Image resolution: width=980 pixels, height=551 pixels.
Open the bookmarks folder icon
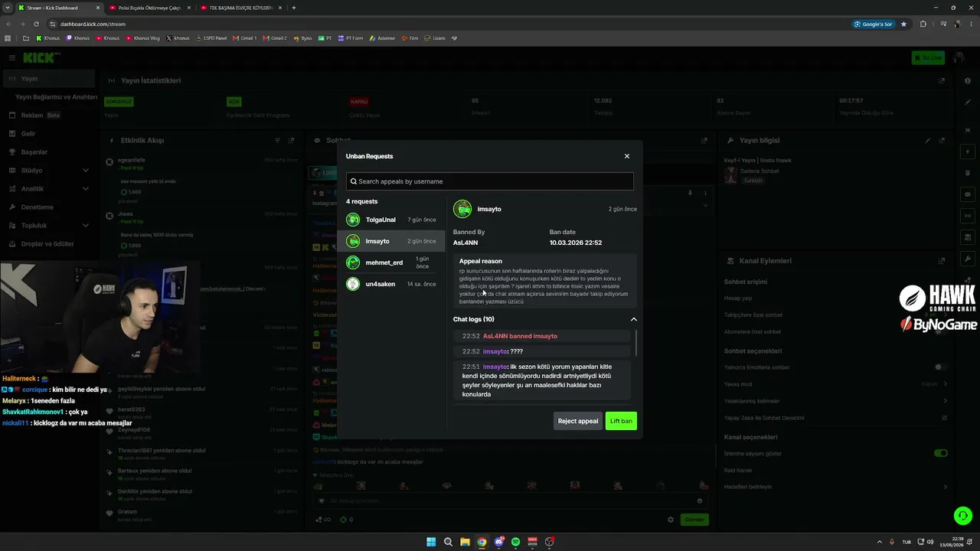point(26,37)
